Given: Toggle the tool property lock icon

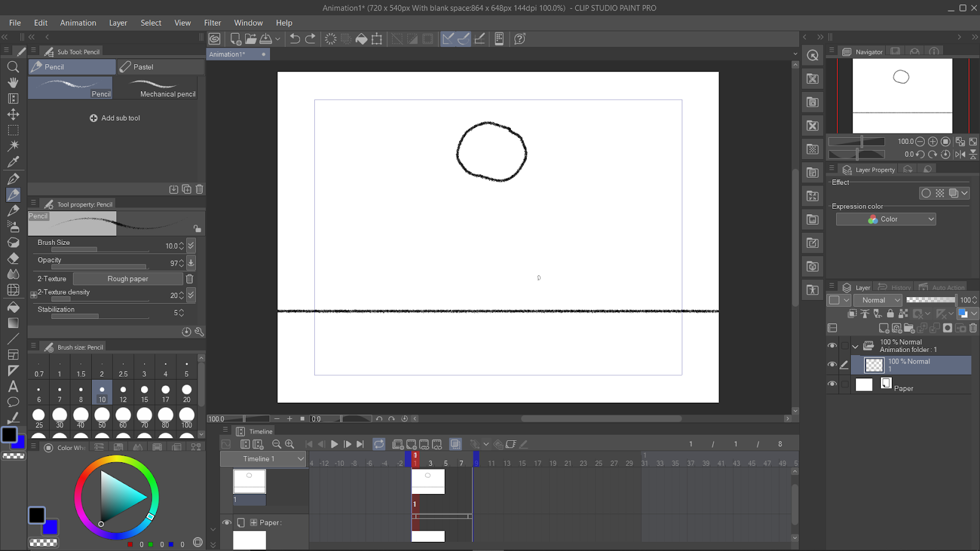Looking at the screenshot, I should point(197,228).
